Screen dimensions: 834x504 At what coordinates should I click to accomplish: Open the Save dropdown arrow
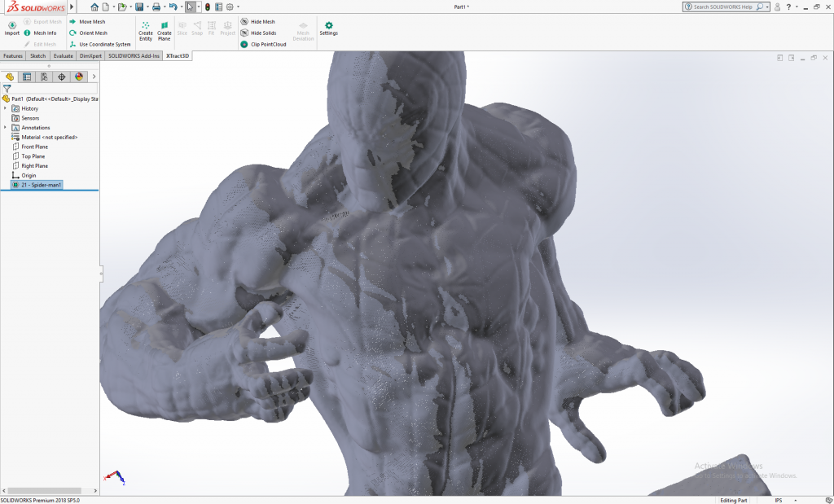(147, 7)
